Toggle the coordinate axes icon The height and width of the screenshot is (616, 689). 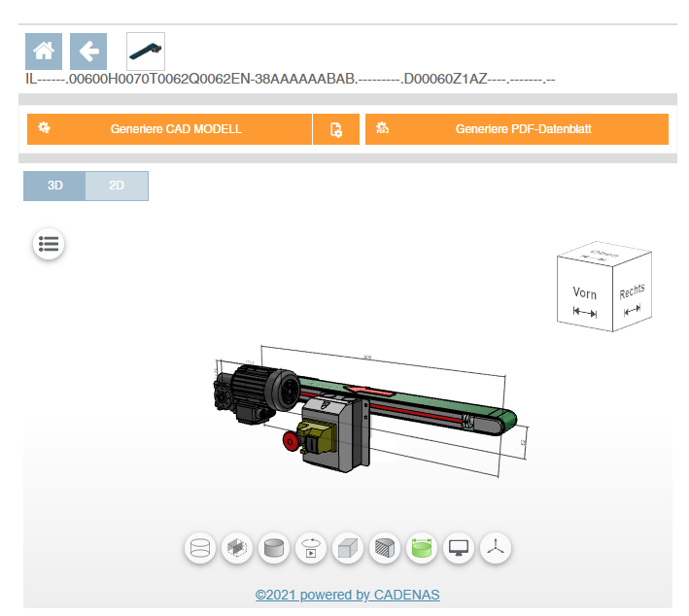[x=496, y=548]
